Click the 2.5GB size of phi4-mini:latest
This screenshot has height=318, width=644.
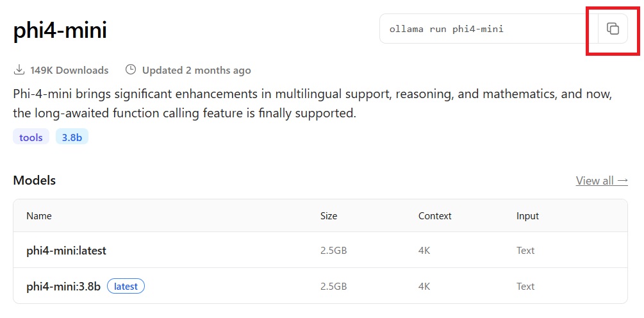coord(333,250)
